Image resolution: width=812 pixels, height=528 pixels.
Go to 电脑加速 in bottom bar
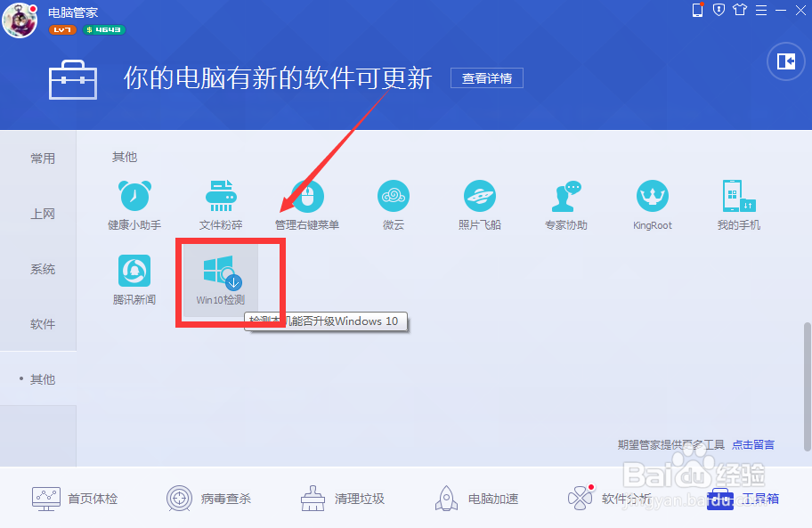coord(476,499)
